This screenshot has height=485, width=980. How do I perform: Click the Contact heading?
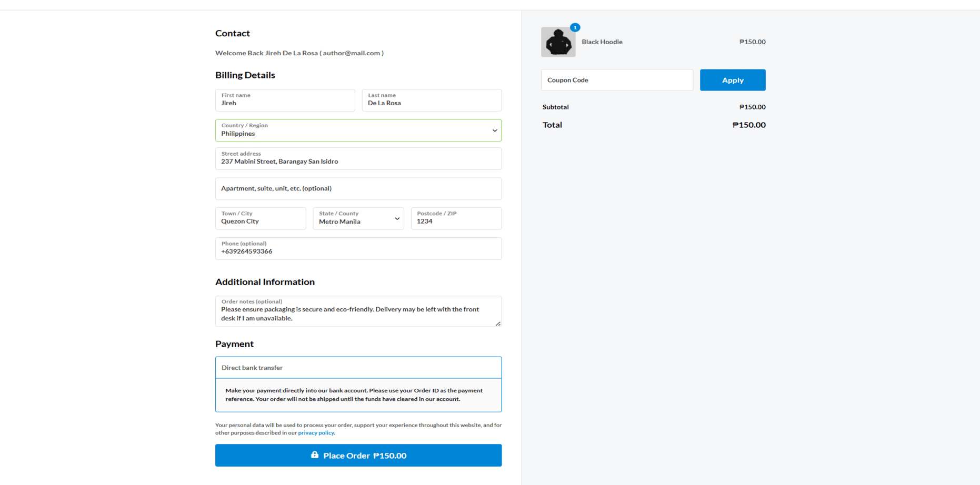(233, 33)
